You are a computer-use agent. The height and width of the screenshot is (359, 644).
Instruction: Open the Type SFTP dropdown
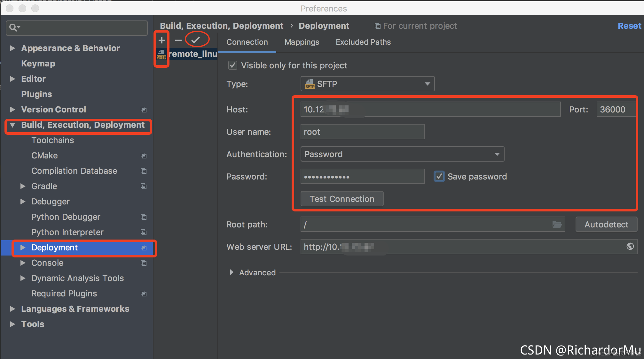coord(367,84)
